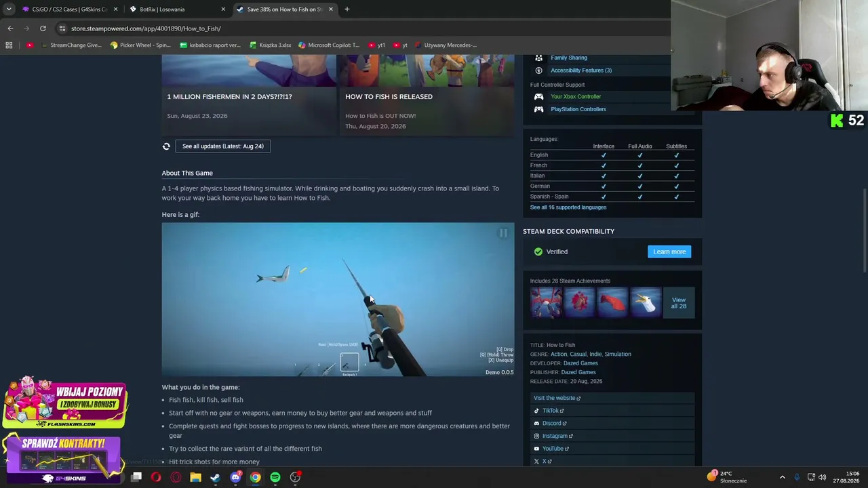The height and width of the screenshot is (488, 868).
Task: Open the Dazed Games developer link
Action: [x=580, y=363]
